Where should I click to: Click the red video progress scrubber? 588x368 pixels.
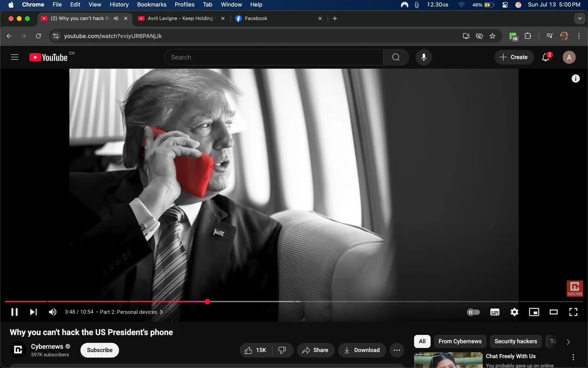207,302
